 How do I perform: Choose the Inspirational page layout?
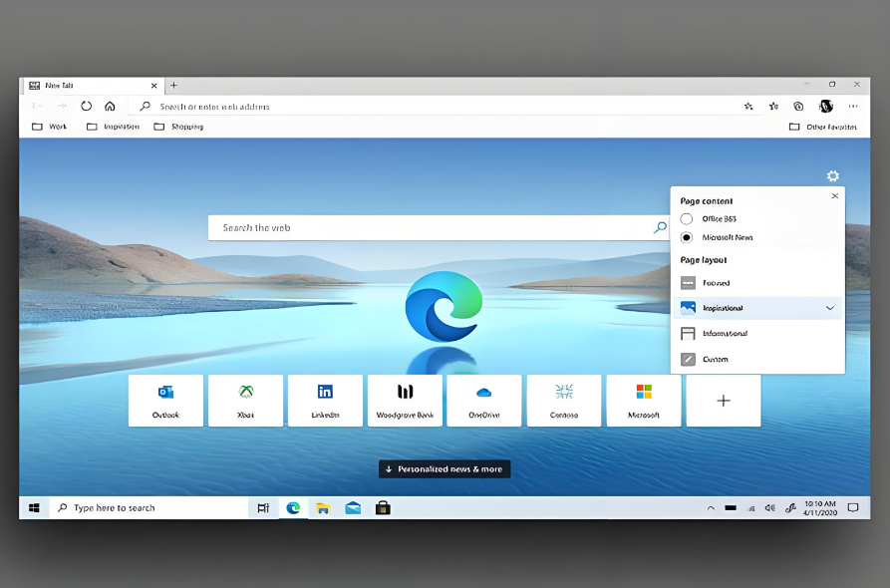coord(757,308)
